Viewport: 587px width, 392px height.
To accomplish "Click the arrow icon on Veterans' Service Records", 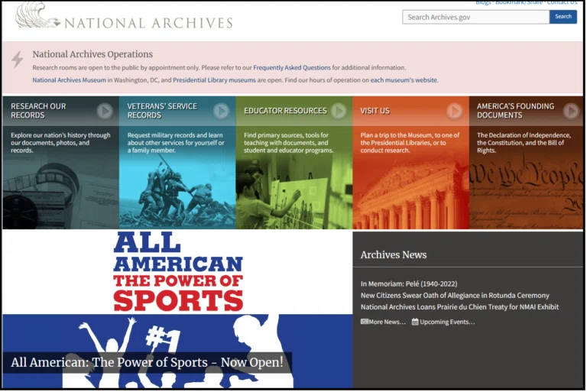I will point(221,112).
